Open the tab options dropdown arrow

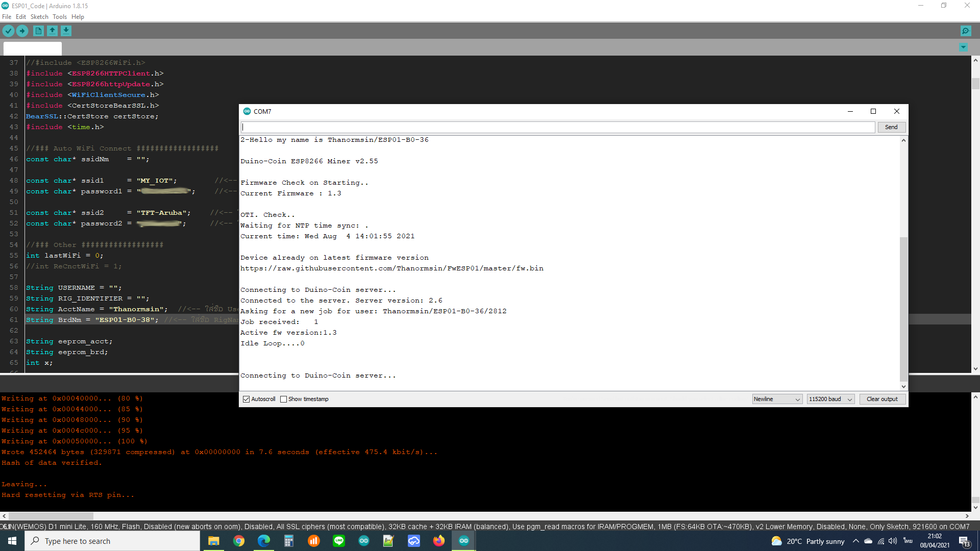tap(963, 47)
